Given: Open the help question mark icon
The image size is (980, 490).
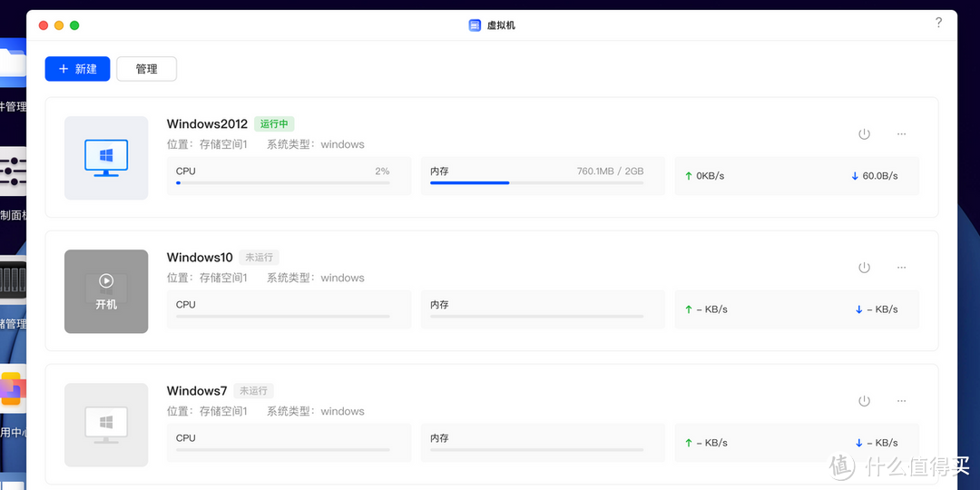Looking at the screenshot, I should click(x=938, y=23).
